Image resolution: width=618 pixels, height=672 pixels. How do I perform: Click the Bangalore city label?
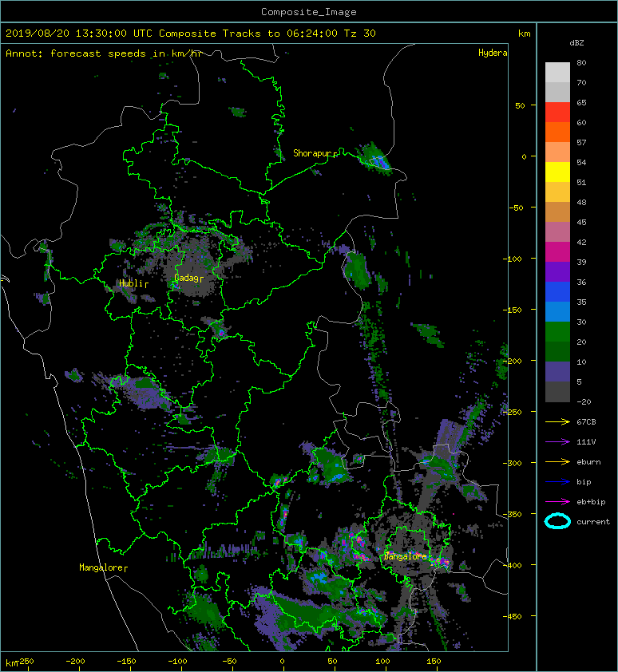(x=405, y=556)
